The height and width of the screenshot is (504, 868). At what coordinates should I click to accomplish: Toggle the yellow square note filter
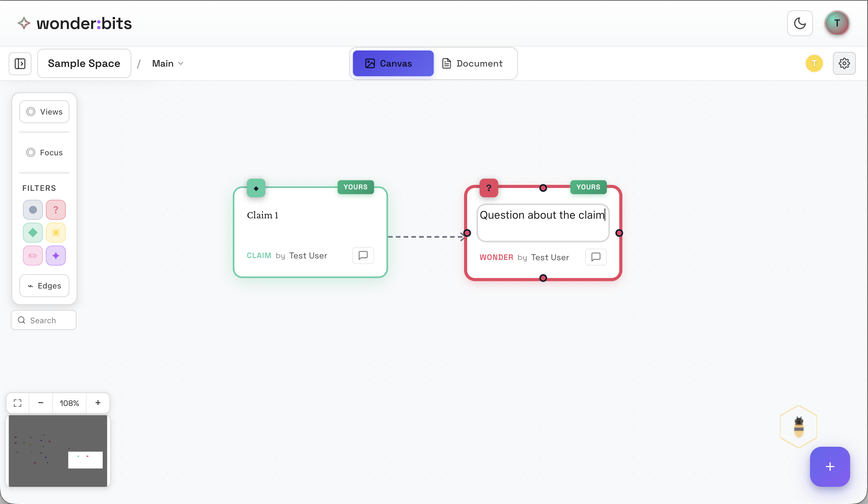pos(56,233)
